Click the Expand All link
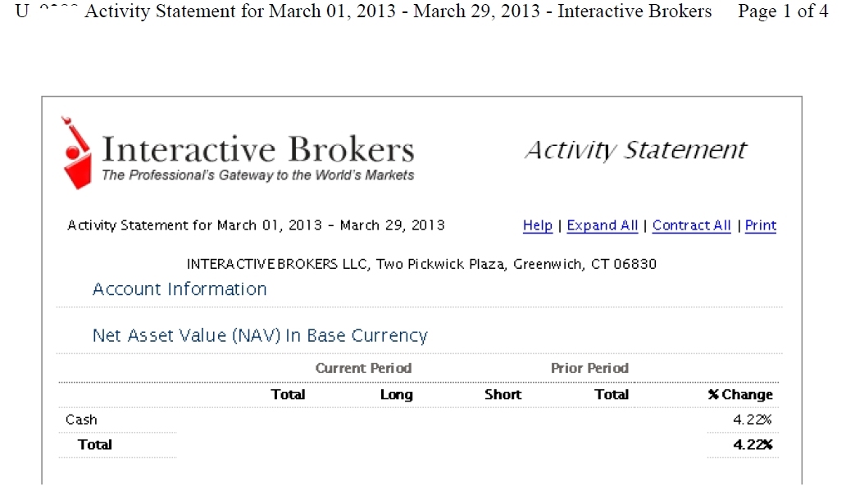This screenshot has height=504, width=846. point(602,225)
